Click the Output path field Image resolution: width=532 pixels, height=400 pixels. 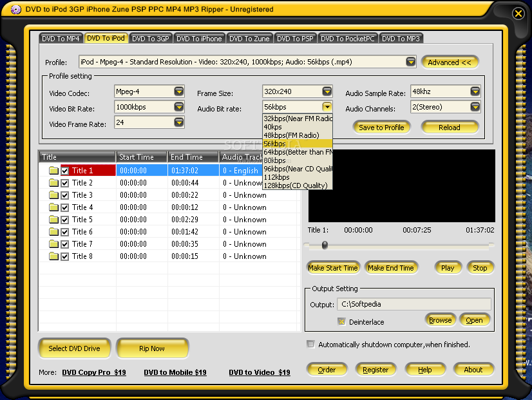click(414, 304)
